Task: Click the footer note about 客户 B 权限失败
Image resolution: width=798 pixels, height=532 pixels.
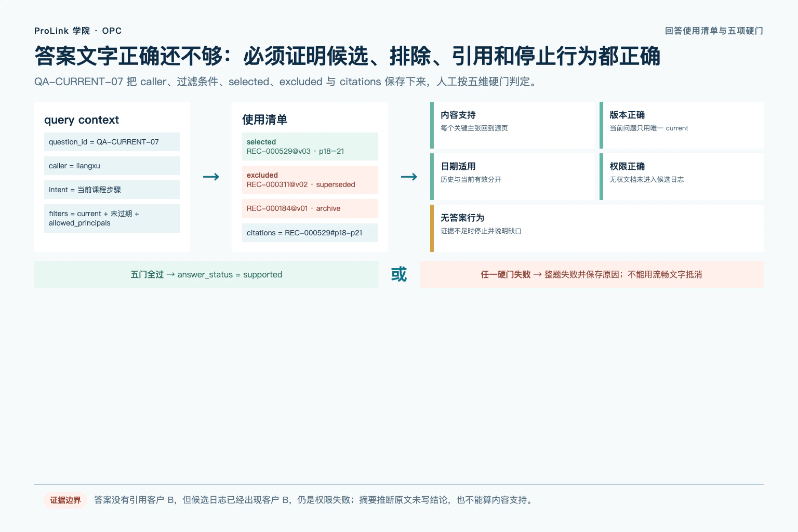Action: point(314,500)
